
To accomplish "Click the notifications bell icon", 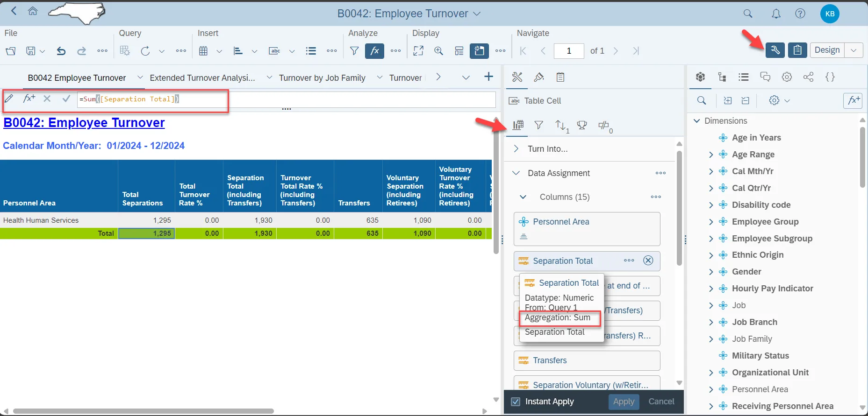I will point(776,14).
